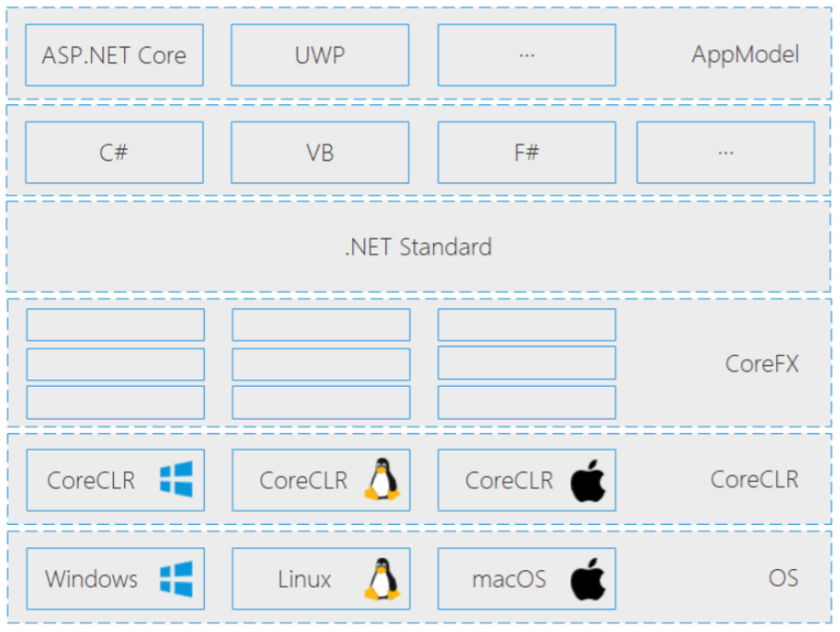Viewport: 840px width, 632px height.
Task: Click the CoreFX layer label
Action: 761,363
